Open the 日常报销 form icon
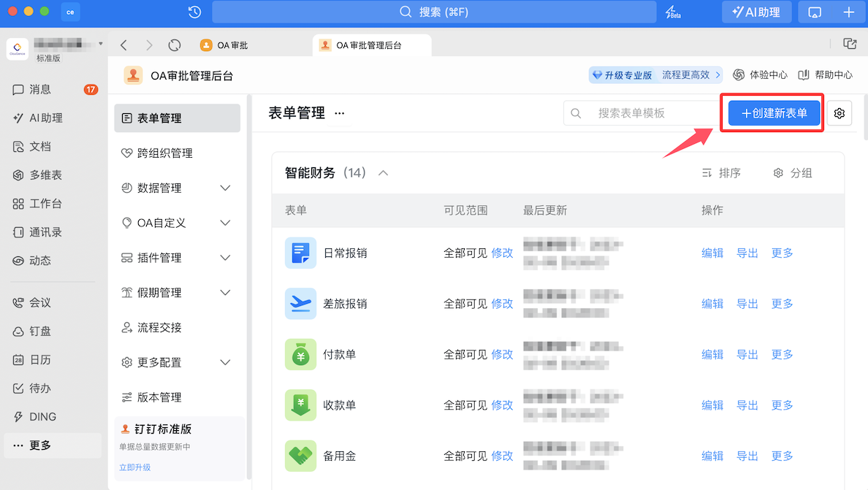The height and width of the screenshot is (490, 868). (x=300, y=253)
